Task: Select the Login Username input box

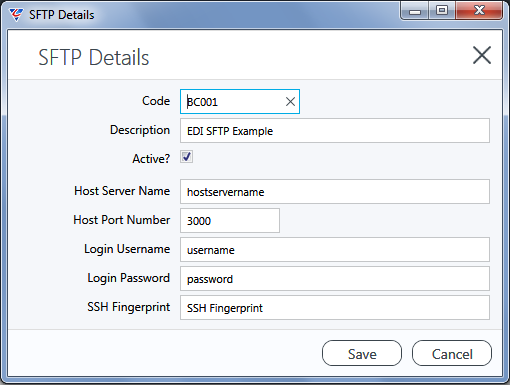Action: click(x=335, y=250)
